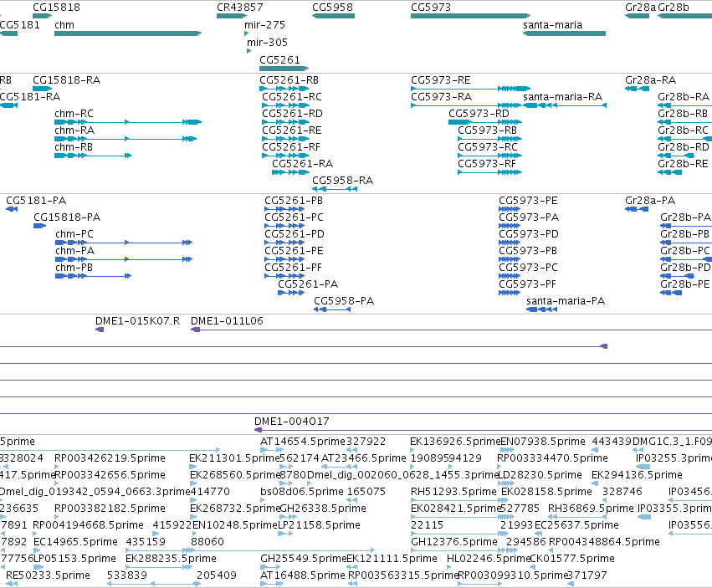Select transcript CG5261-RB
712x588 pixels.
[x=284, y=89]
